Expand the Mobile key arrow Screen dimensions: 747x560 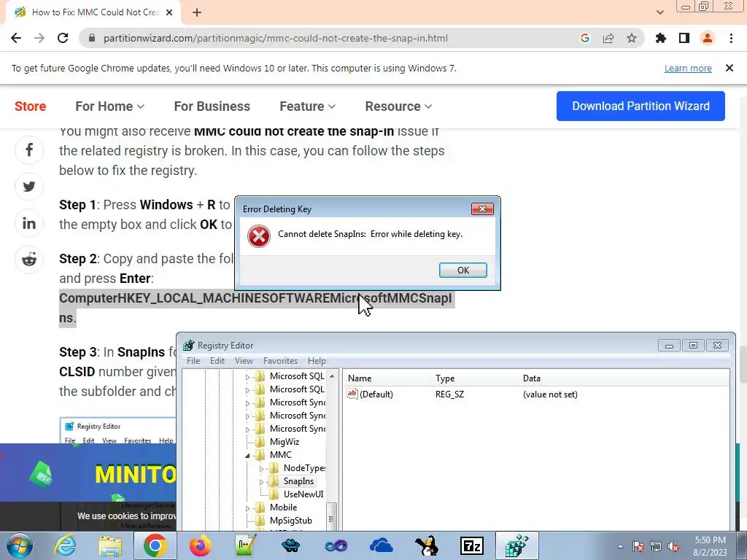coord(247,508)
